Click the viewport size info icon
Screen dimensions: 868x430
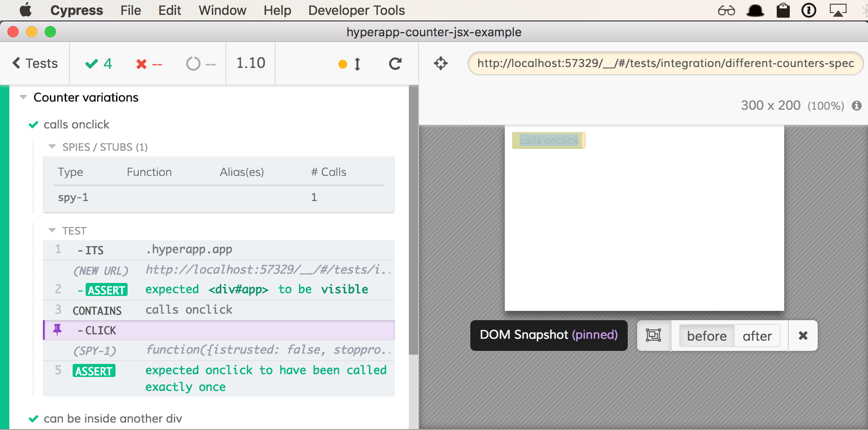856,106
